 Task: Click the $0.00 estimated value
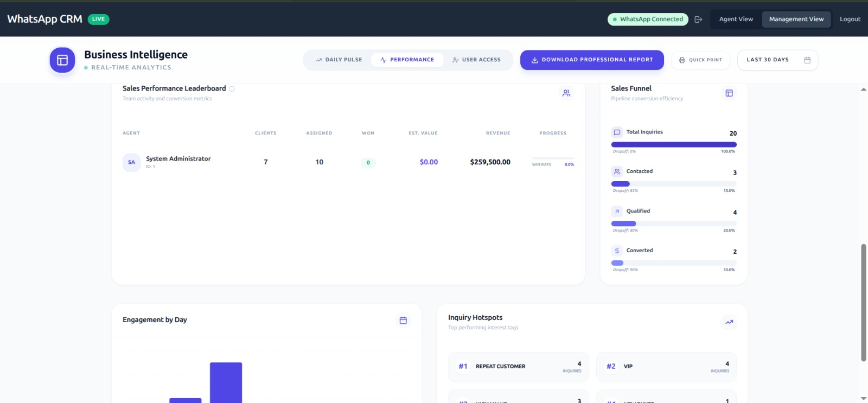pyautogui.click(x=429, y=162)
